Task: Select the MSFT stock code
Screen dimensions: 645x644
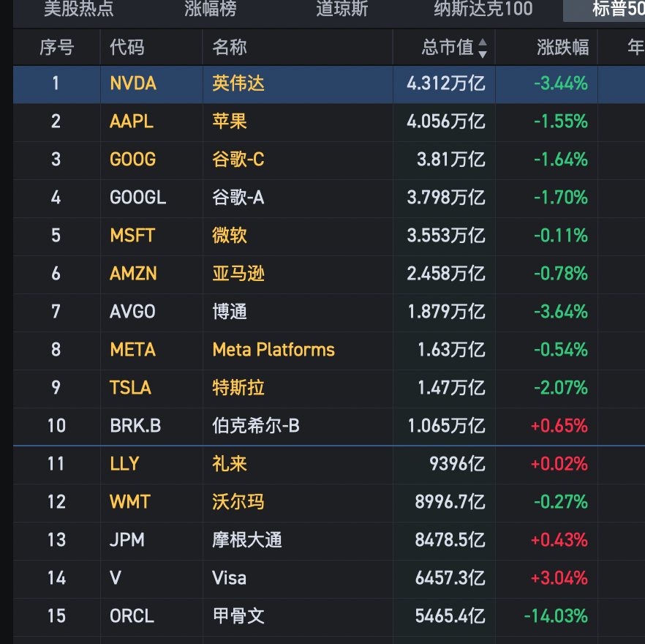Action: pyautogui.click(x=132, y=236)
